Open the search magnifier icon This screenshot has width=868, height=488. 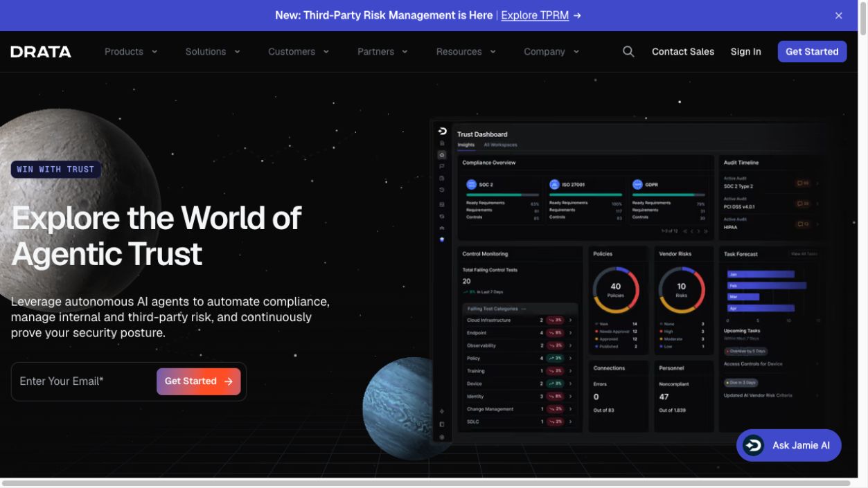(x=628, y=52)
